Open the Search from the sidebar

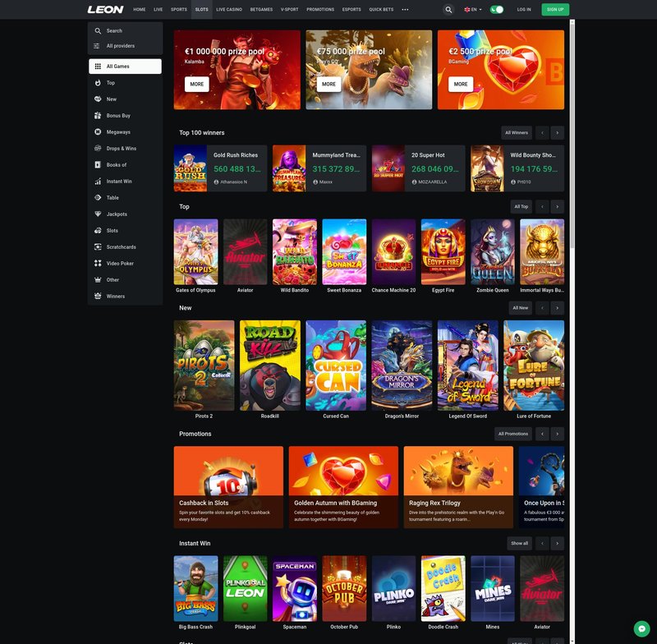[x=111, y=30]
